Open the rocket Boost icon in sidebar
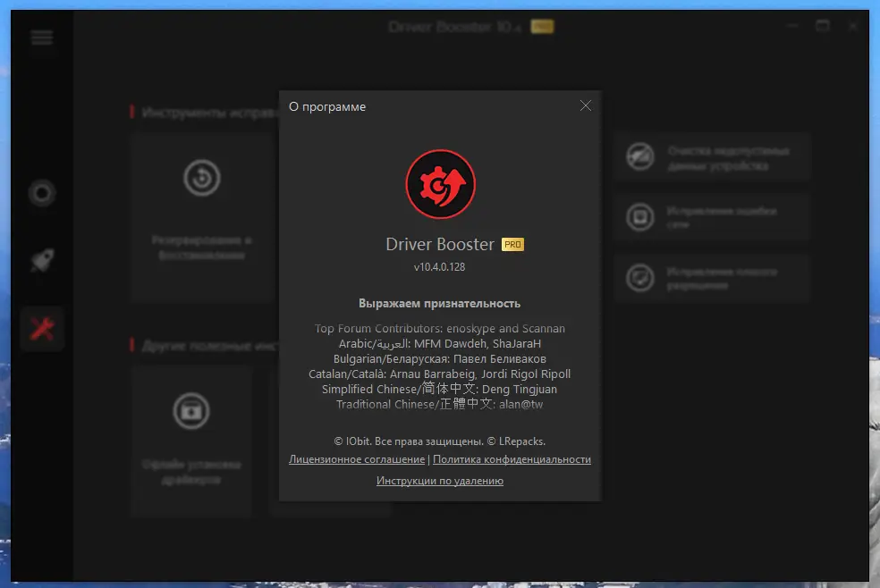 (42, 262)
